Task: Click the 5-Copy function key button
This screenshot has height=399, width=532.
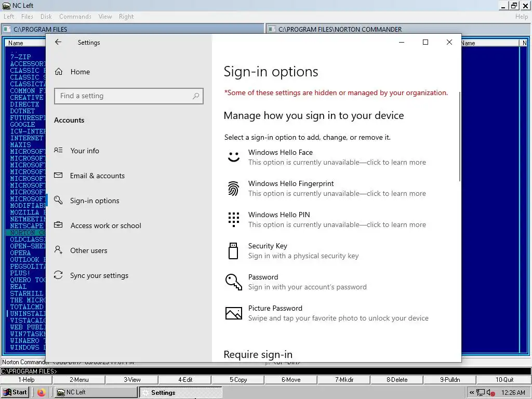Action: point(238,380)
